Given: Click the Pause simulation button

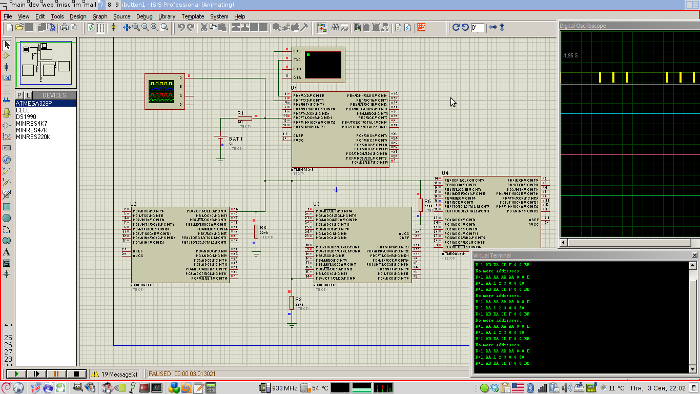Looking at the screenshot, I should coord(56,374).
